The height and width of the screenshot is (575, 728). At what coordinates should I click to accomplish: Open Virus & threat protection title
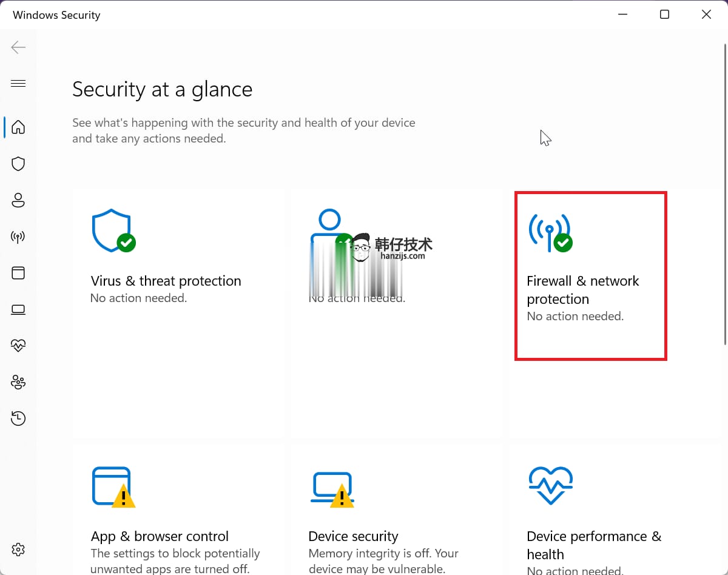tap(166, 281)
